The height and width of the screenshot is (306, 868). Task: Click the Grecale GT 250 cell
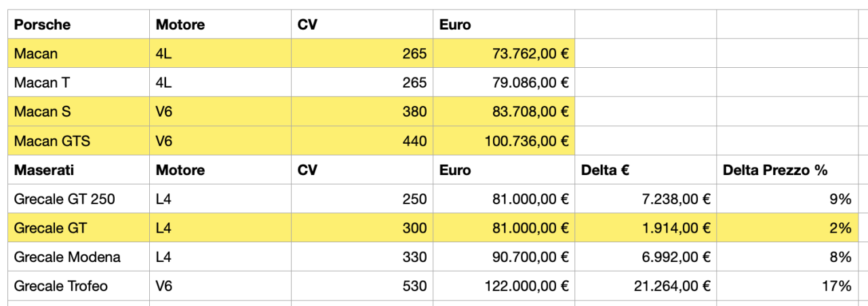[78, 199]
